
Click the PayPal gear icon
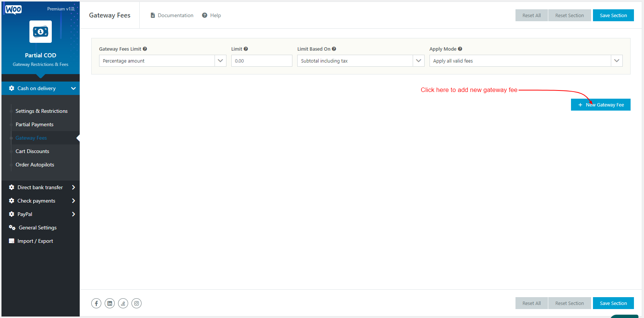(12, 214)
